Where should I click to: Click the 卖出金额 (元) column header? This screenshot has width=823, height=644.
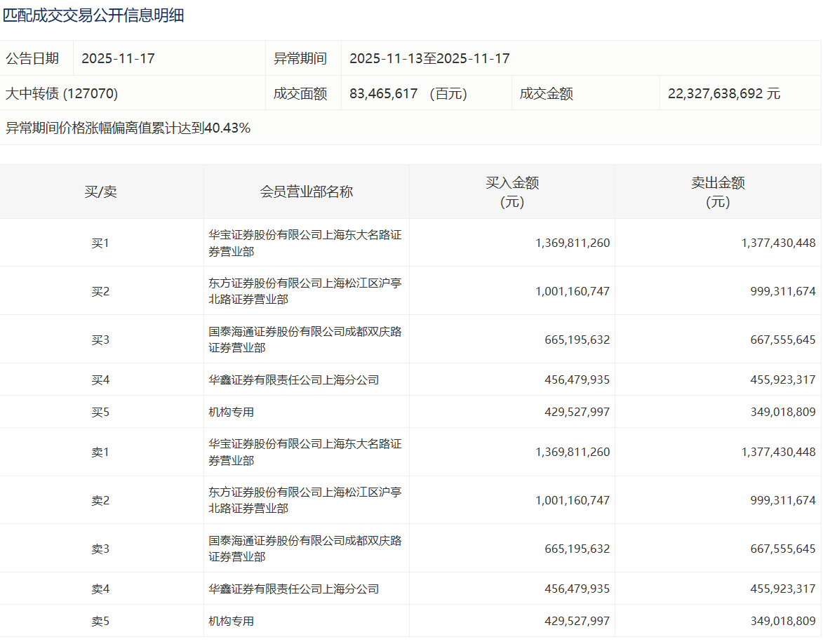point(718,192)
